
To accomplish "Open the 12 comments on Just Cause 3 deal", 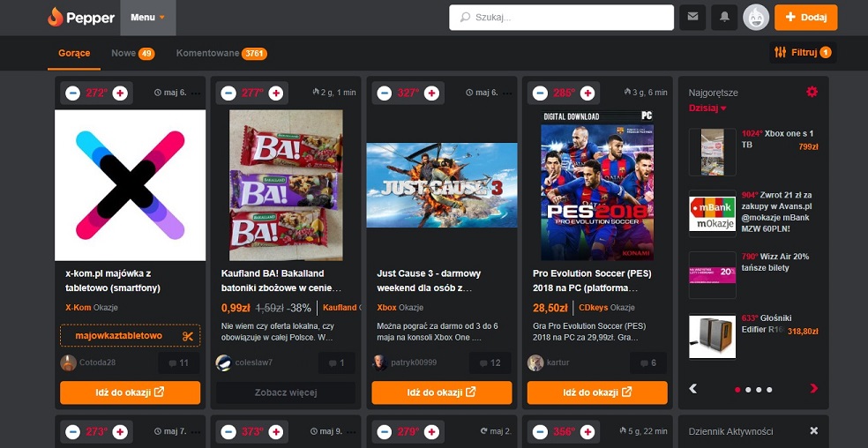I will (490, 363).
